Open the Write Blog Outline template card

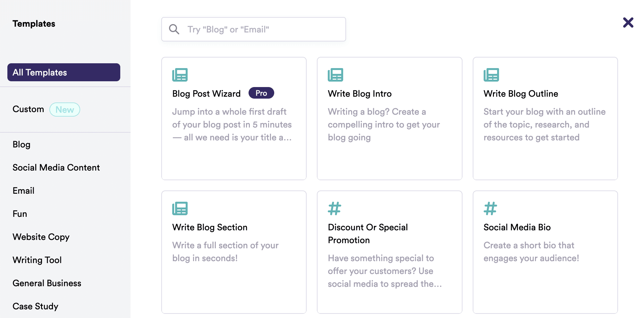point(545,119)
